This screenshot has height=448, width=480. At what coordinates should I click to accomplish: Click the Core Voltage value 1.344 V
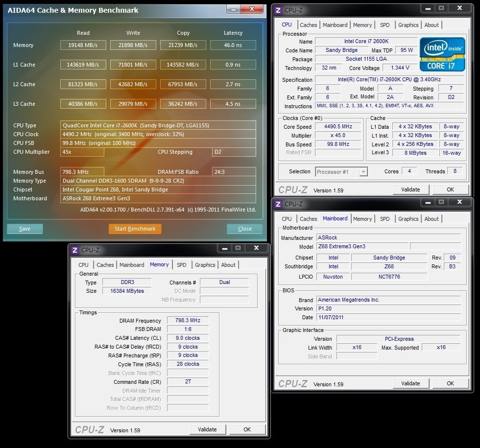(400, 68)
